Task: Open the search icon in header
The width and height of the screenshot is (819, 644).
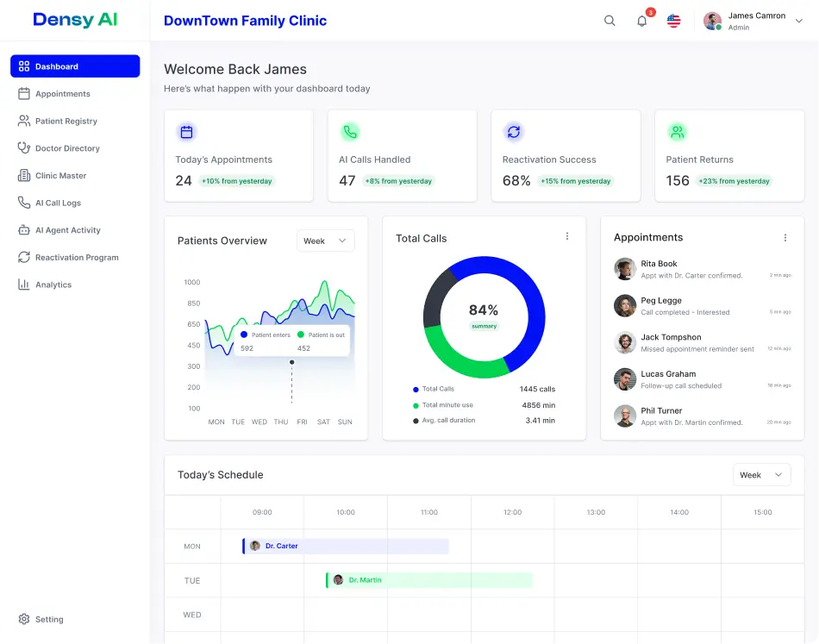Action: (x=610, y=21)
